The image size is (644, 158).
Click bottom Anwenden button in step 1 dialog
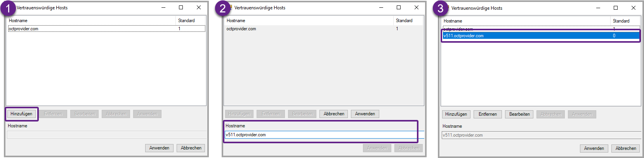click(x=159, y=148)
